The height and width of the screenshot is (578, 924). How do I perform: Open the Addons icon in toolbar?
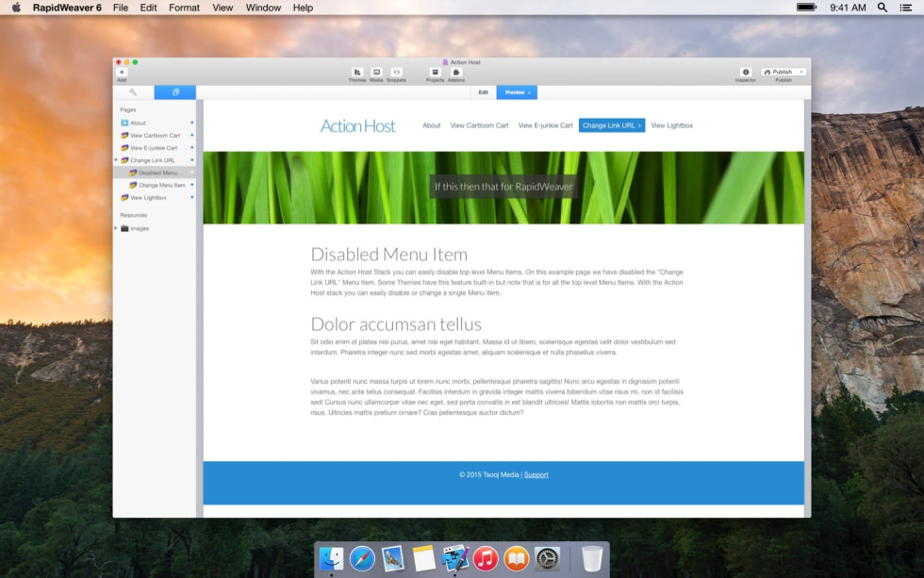455,72
